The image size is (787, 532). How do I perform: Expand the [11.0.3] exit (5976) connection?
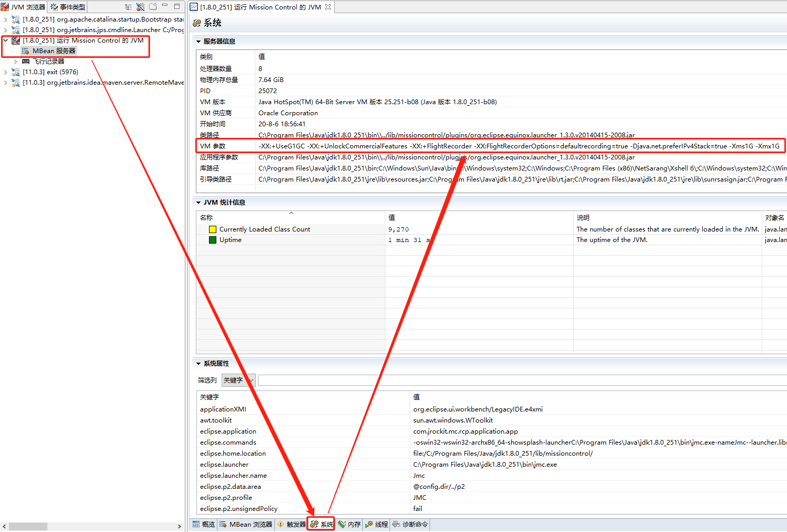point(5,72)
